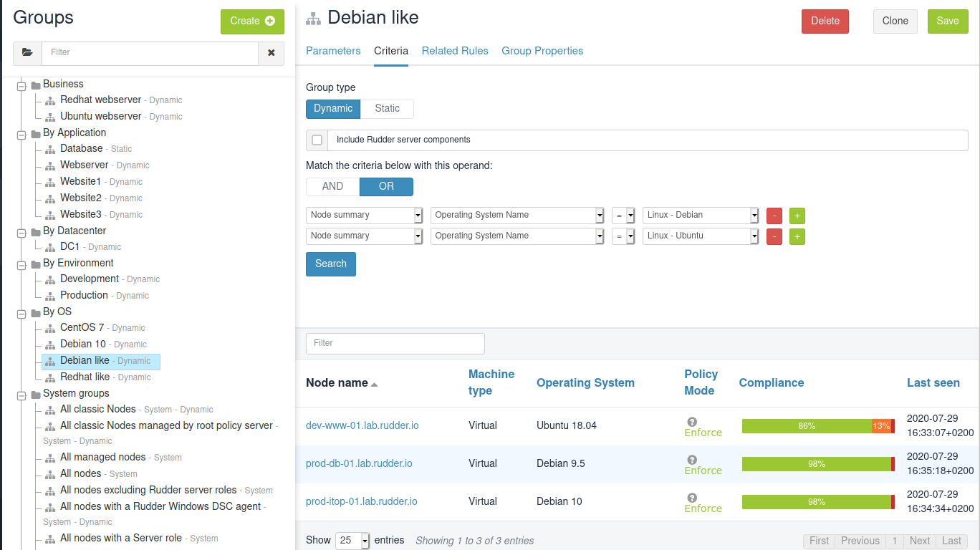This screenshot has width=980, height=550.
Task: Click the folder icon beside the groups filter
Action: pyautogui.click(x=27, y=53)
